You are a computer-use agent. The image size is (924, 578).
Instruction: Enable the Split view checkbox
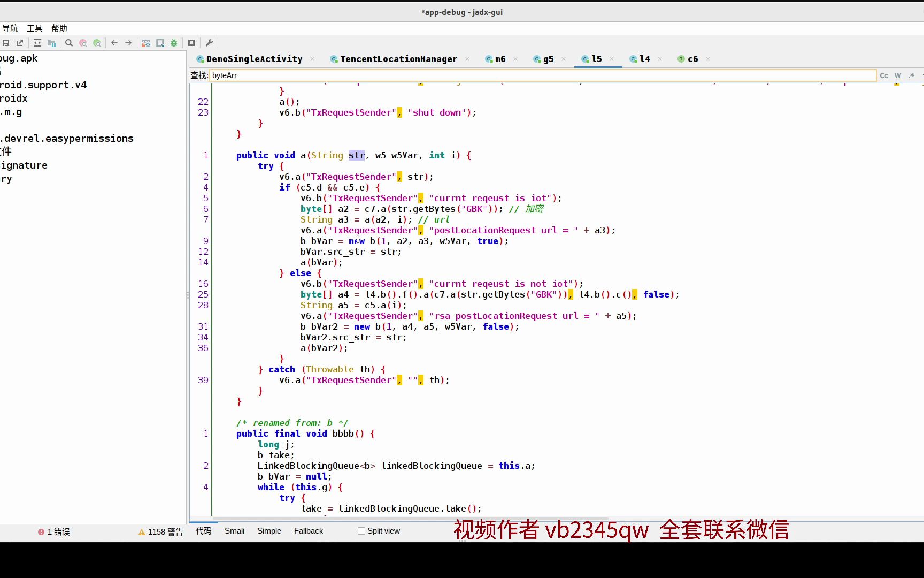point(361,531)
